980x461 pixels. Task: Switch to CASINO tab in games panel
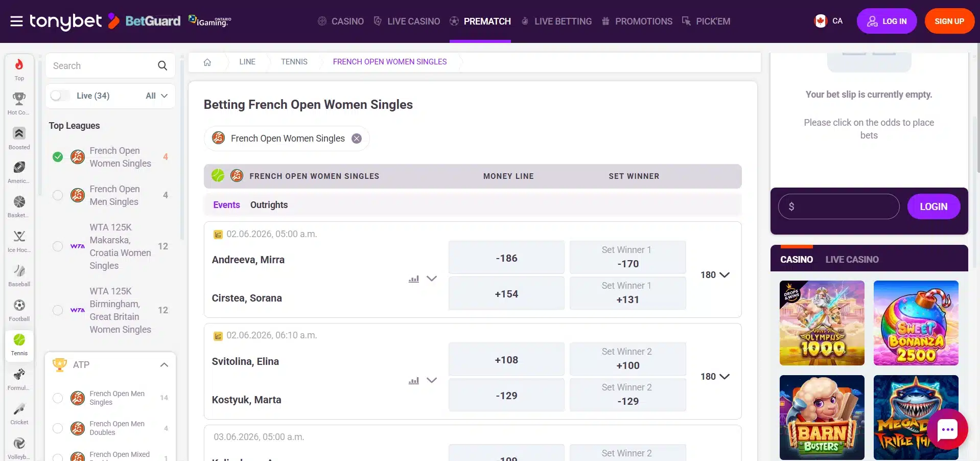pyautogui.click(x=797, y=260)
